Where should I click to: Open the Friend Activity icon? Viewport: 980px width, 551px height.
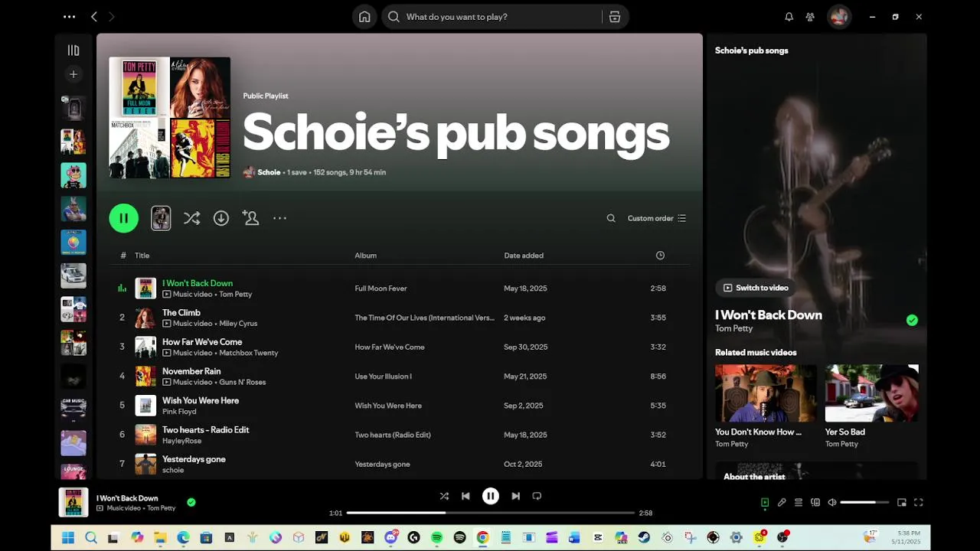point(810,17)
